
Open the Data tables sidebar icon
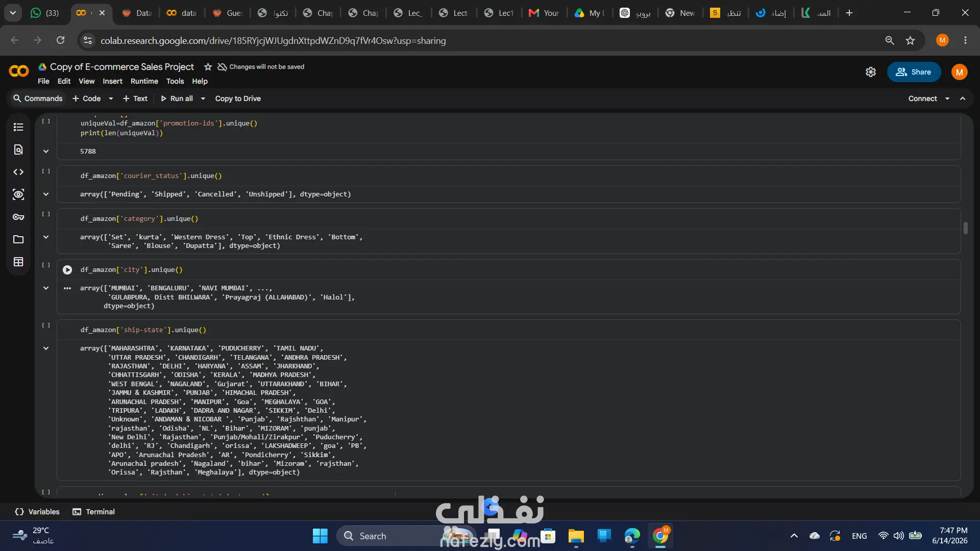(x=18, y=262)
